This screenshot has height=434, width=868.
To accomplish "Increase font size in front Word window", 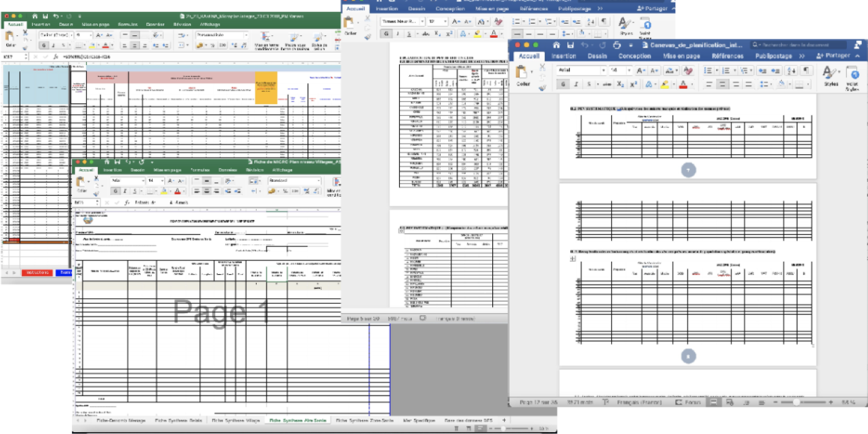I will pos(640,70).
